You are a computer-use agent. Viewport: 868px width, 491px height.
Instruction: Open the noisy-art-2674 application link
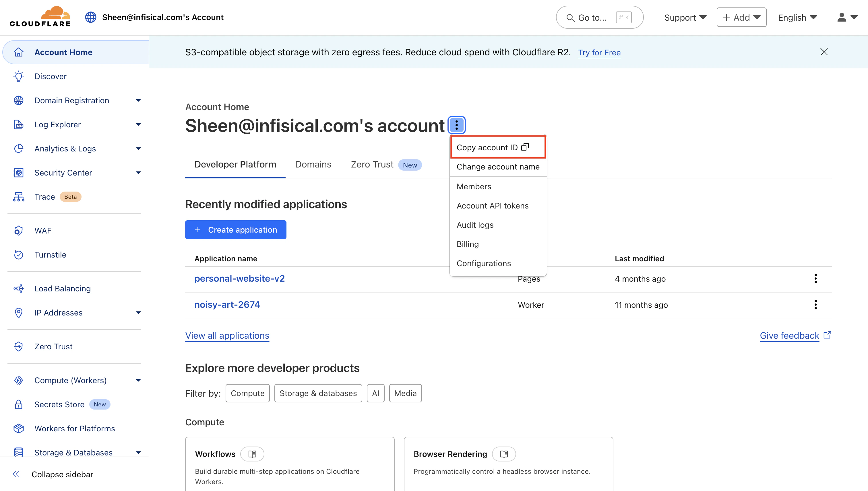(x=227, y=305)
